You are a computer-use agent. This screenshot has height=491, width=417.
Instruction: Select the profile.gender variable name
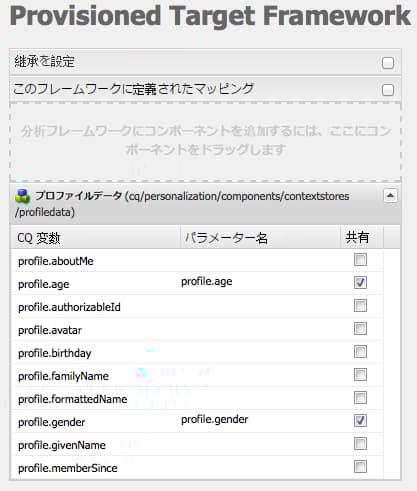52,422
